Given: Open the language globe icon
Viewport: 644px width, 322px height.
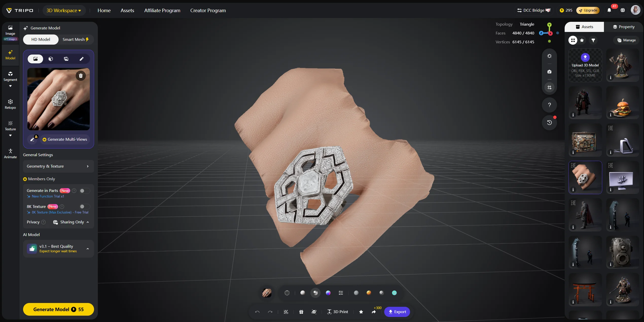Looking at the screenshot, I should coord(622,10).
